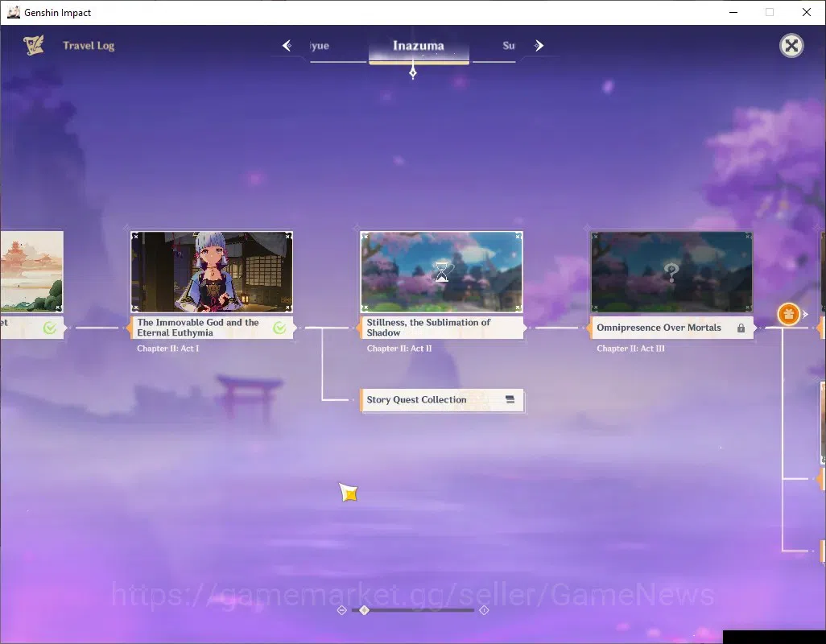Click green checkmark on The Immovable God
826x644 pixels.
click(x=279, y=328)
